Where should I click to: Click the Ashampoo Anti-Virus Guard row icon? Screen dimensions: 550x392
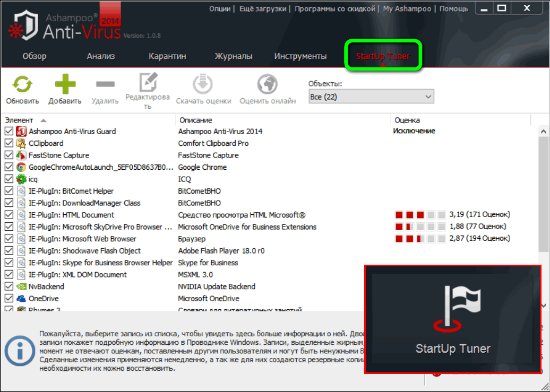coord(21,132)
